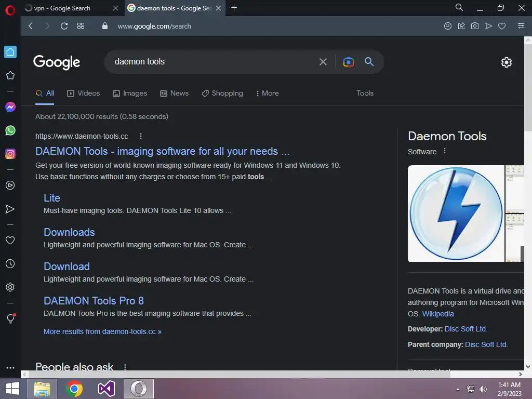
Task: Open My Flow sidebar arrow icon
Action: [x=10, y=209]
